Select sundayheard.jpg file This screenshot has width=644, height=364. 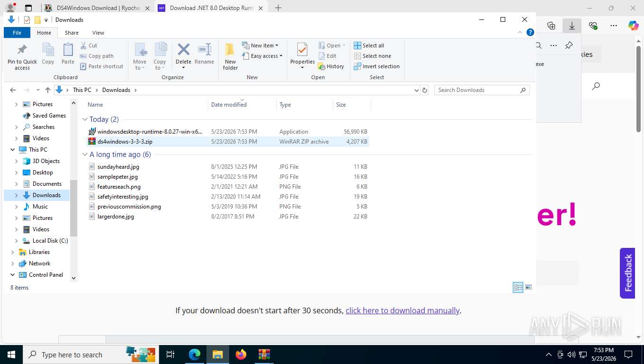tap(227, 167)
